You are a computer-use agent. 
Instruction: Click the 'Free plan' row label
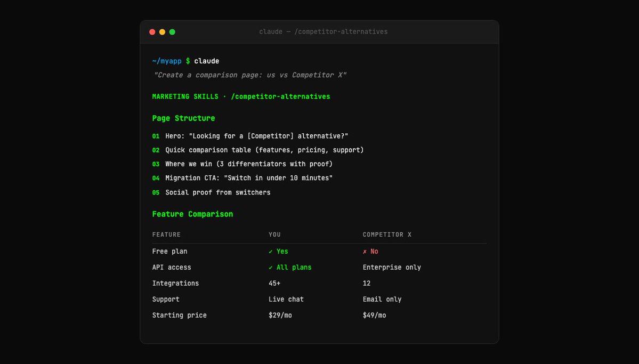(x=169, y=252)
